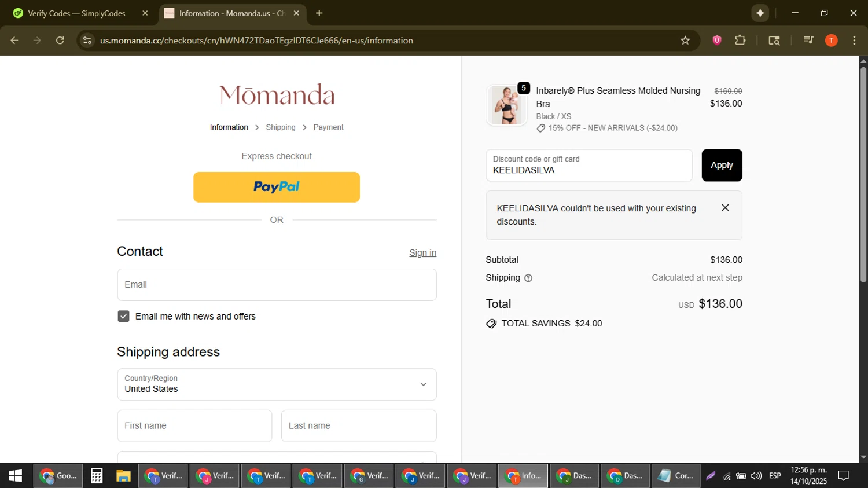Click the First name field

pyautogui.click(x=194, y=426)
